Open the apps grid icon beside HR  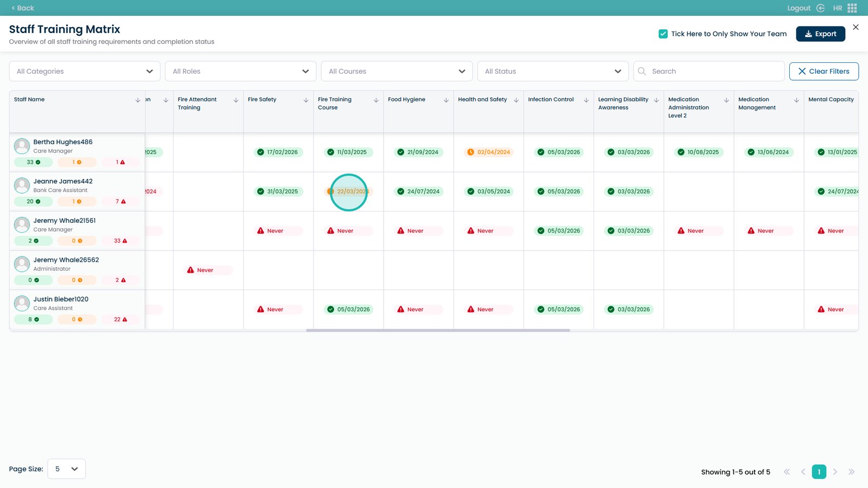coord(852,8)
